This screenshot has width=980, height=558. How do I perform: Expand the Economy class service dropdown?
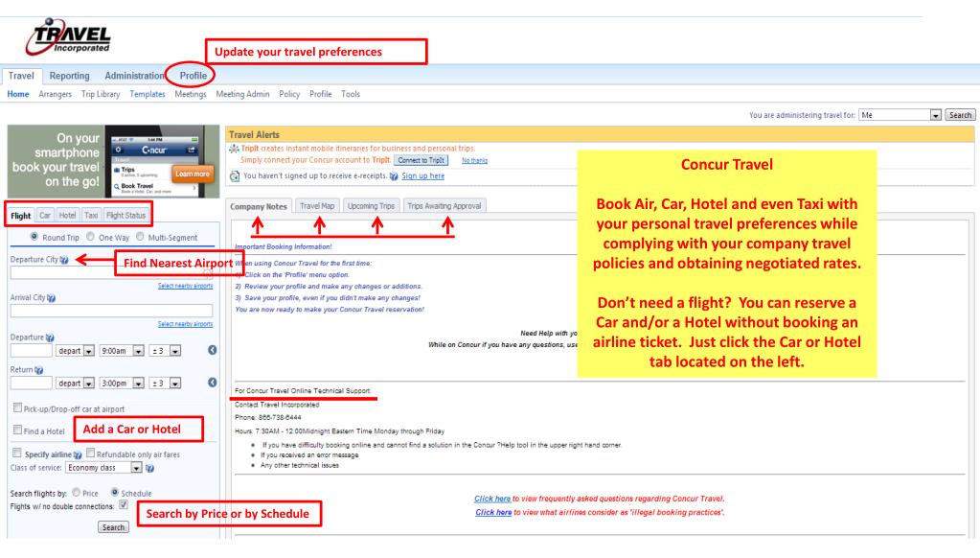click(x=103, y=468)
